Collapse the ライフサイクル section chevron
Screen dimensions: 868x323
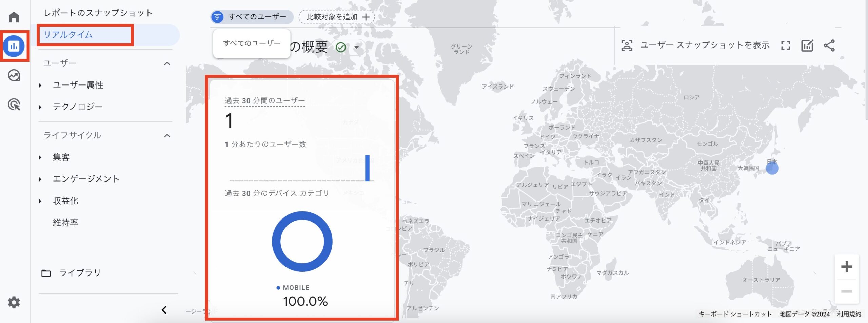click(x=167, y=136)
